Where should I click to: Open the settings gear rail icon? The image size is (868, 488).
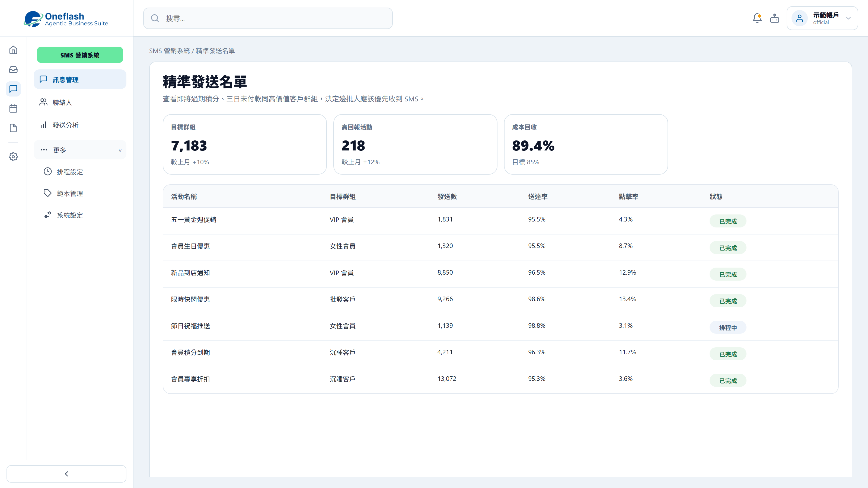(13, 157)
